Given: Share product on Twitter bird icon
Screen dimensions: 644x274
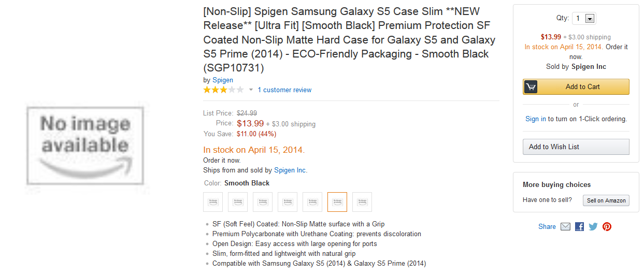Looking at the screenshot, I should (593, 226).
